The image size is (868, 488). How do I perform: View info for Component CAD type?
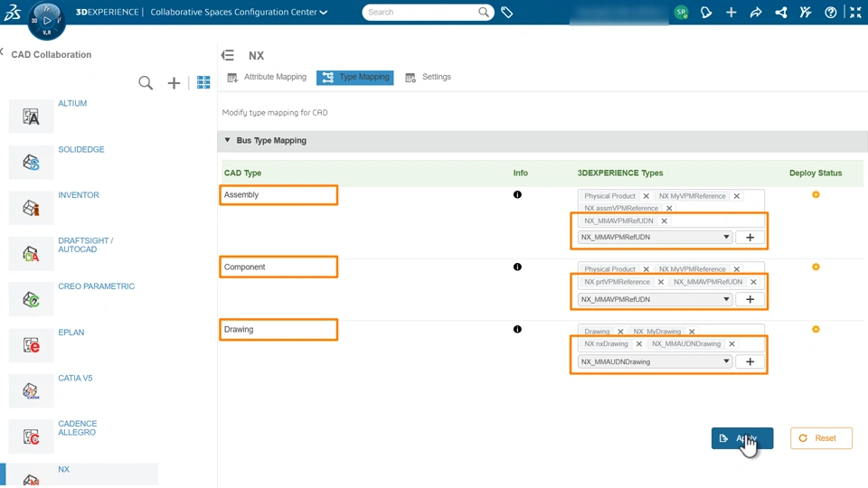(x=517, y=267)
